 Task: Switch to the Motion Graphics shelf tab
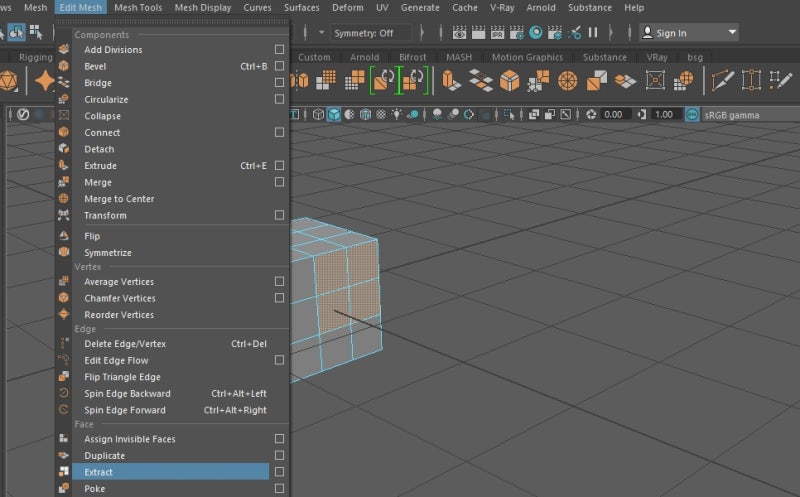click(527, 57)
